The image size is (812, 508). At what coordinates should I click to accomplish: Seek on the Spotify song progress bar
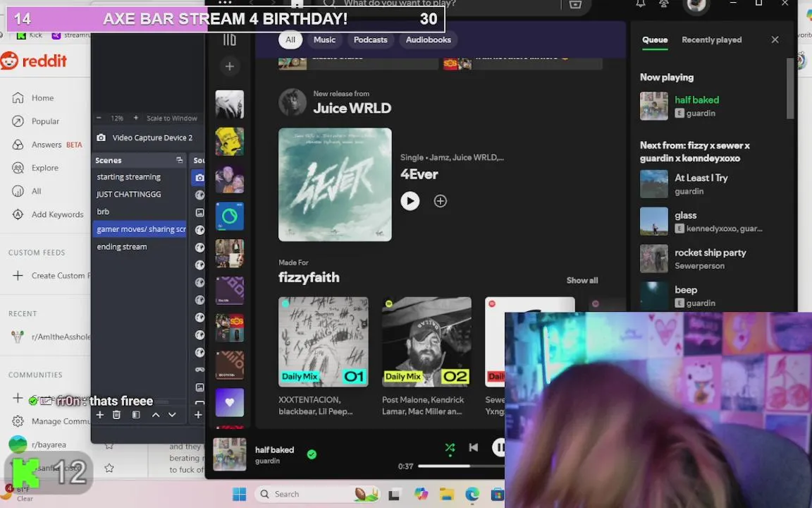[461, 466]
